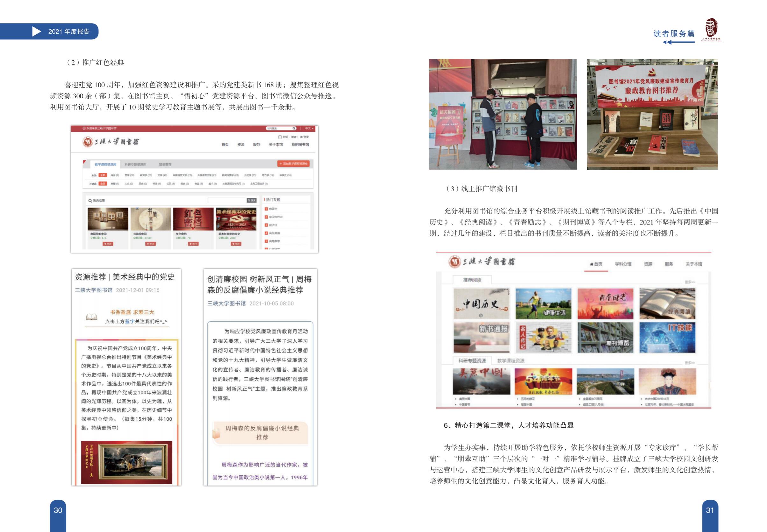Click the blue 三峡大学图书馆 link dated 2021-12-01

[93, 290]
